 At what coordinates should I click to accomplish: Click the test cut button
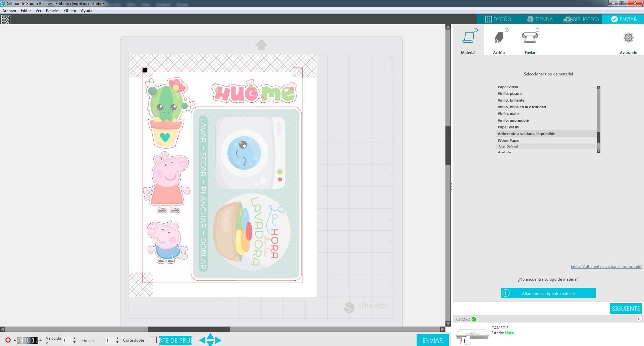coord(175,340)
